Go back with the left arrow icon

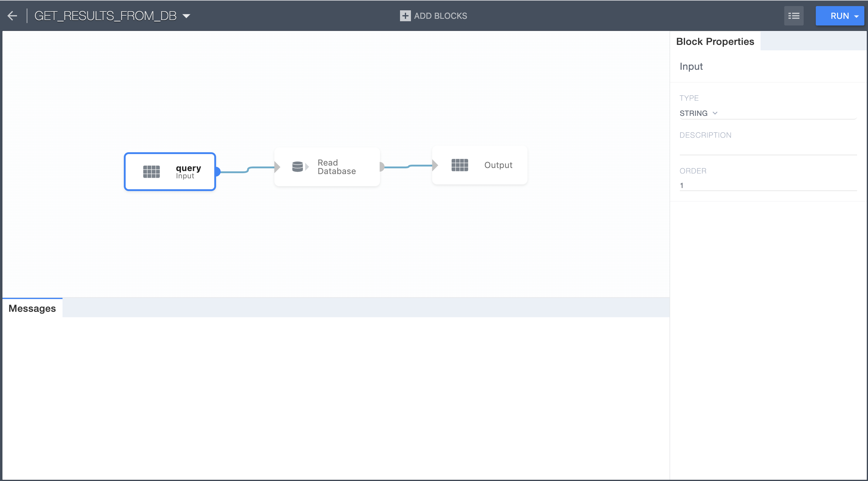point(12,16)
